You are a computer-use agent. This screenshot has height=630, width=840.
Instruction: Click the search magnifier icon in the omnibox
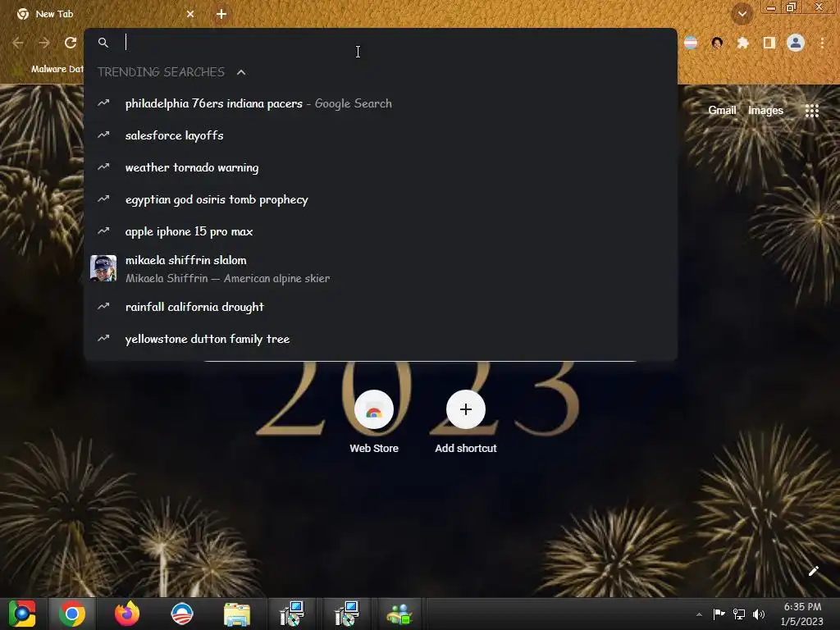click(103, 43)
